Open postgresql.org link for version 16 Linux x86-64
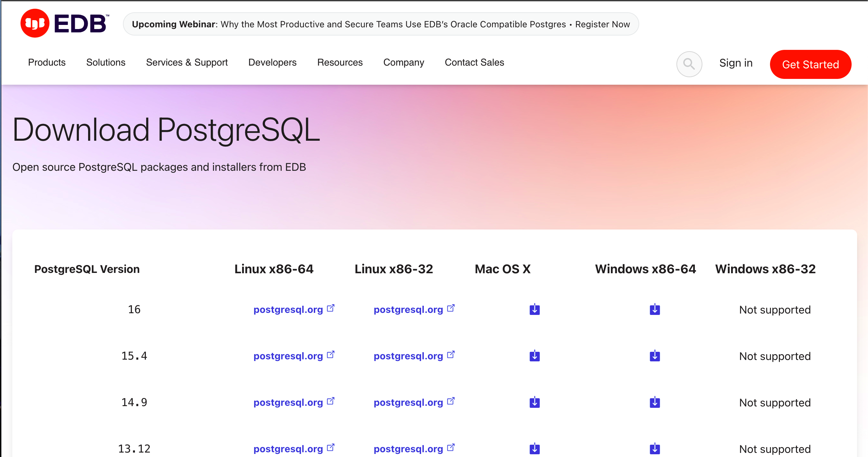Screen dimensions: 868x457 [x=294, y=309]
